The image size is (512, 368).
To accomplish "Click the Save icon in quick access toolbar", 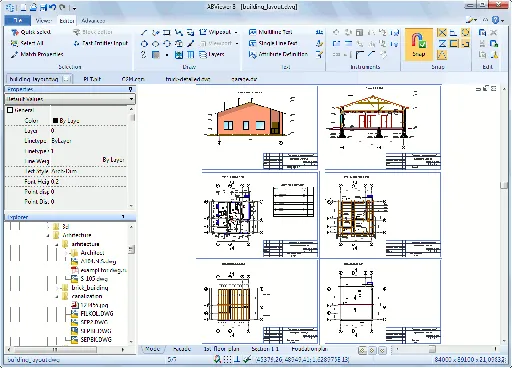I will click(43, 7).
